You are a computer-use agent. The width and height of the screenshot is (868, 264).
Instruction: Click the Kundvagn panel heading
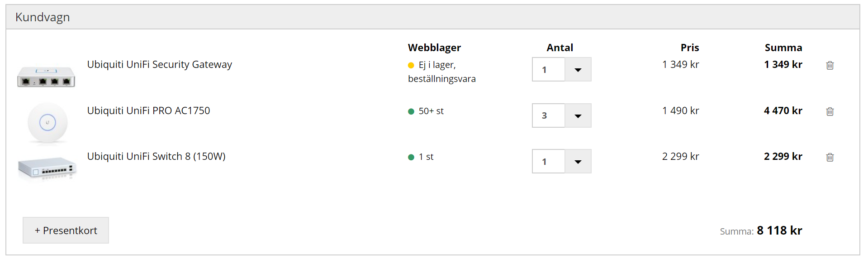click(x=43, y=17)
